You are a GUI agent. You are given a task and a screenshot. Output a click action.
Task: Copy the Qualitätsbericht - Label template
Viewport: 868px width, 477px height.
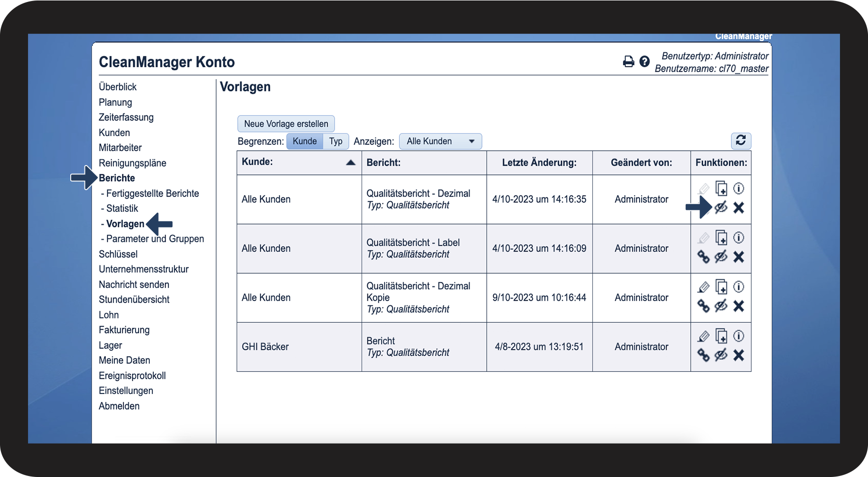coord(721,238)
